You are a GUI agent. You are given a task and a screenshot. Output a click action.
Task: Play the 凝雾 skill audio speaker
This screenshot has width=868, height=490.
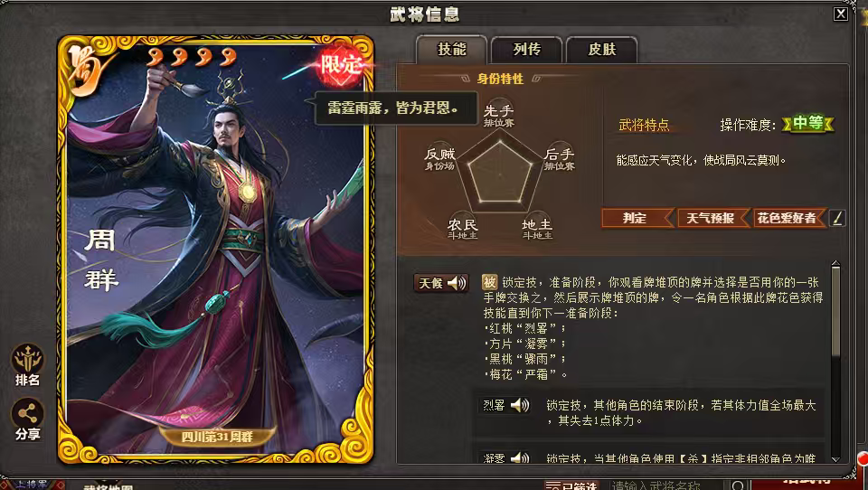tap(520, 457)
